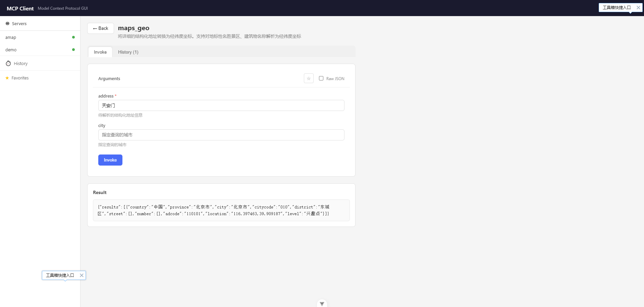Click the Arguments heading
The image size is (644, 307).
pos(109,78)
